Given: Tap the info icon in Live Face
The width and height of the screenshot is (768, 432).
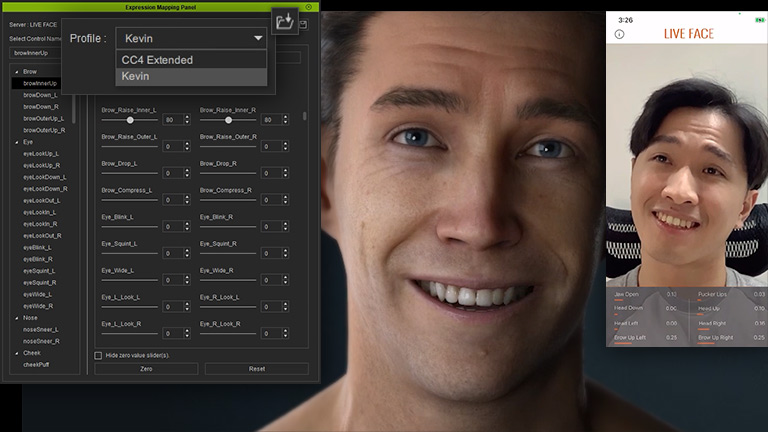Looking at the screenshot, I should point(619,34).
